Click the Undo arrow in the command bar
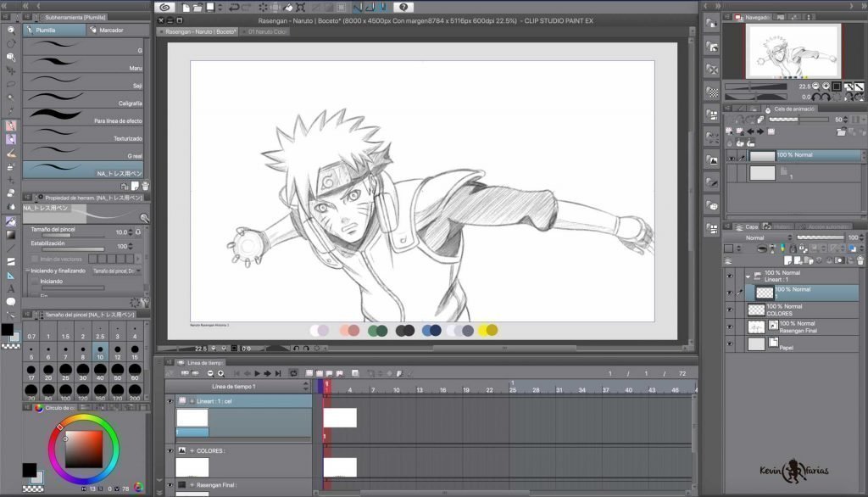The width and height of the screenshot is (868, 497). point(234,7)
